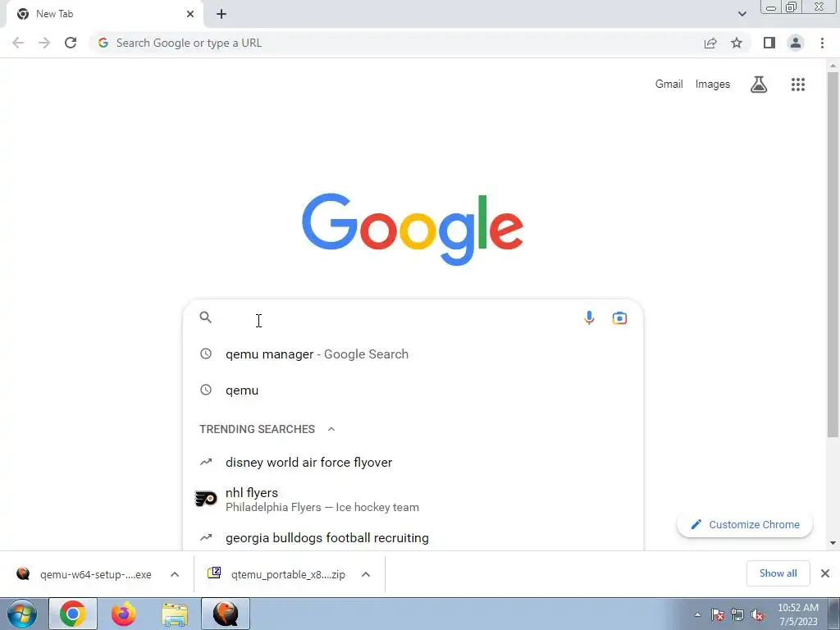Screen dimensions: 840x630
Task: Click the Google logo
Action: point(413,230)
